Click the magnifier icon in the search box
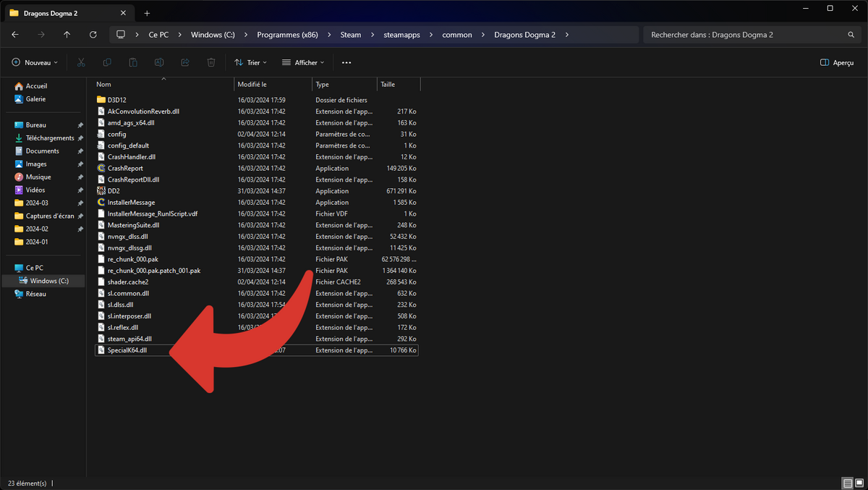Screen dimensions: 868x490 pyautogui.click(x=851, y=35)
